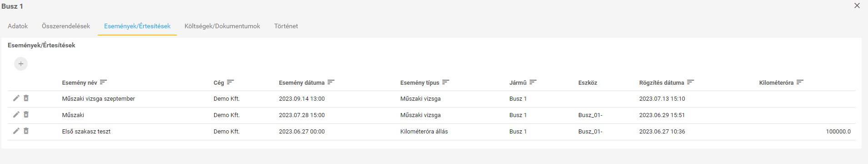Sort by Esemény dátuma column icon
The height and width of the screenshot is (164, 868).
(331, 82)
